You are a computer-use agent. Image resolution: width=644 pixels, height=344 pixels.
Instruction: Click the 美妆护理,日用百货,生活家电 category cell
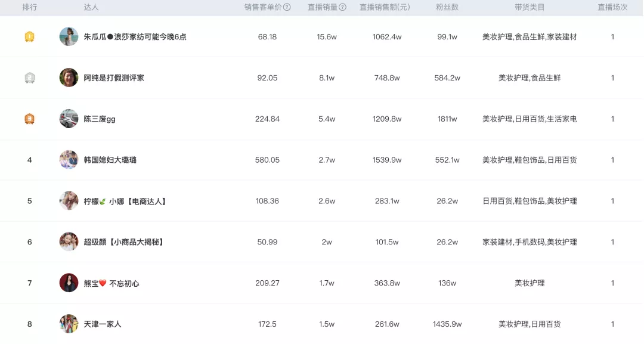[x=530, y=119]
